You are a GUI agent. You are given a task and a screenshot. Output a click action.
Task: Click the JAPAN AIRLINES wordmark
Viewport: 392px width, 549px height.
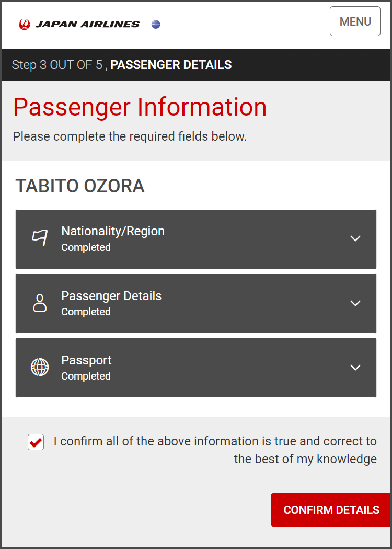[x=88, y=24]
